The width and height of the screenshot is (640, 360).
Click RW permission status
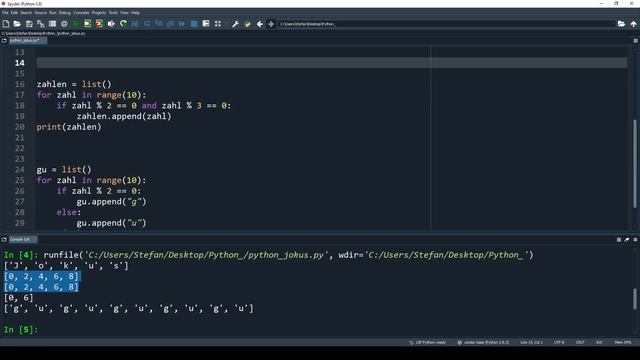(599, 342)
